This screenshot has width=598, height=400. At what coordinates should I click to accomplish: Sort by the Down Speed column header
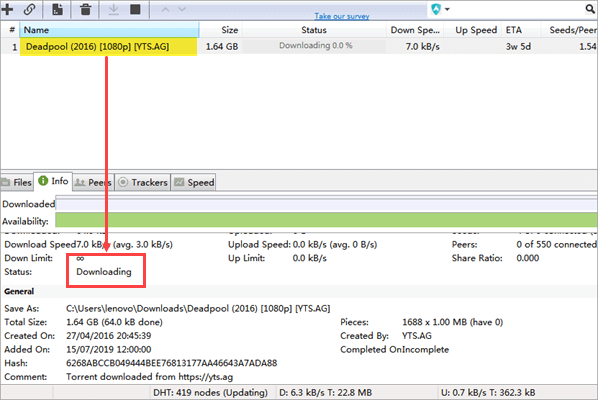(415, 30)
